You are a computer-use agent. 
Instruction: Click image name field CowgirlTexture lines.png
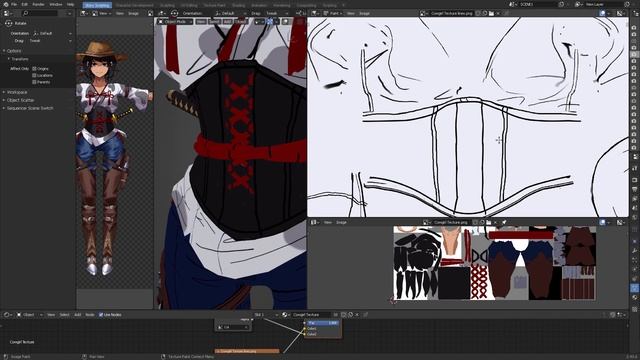coord(451,13)
